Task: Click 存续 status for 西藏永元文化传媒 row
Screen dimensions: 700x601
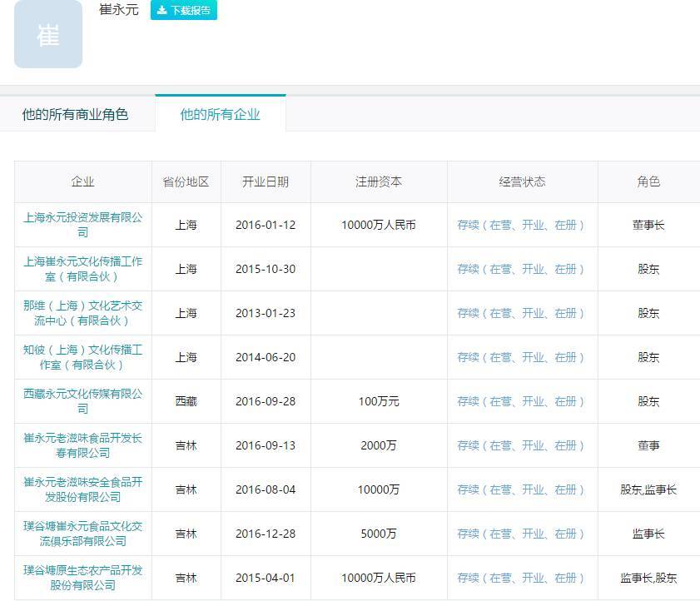Action: click(x=521, y=401)
